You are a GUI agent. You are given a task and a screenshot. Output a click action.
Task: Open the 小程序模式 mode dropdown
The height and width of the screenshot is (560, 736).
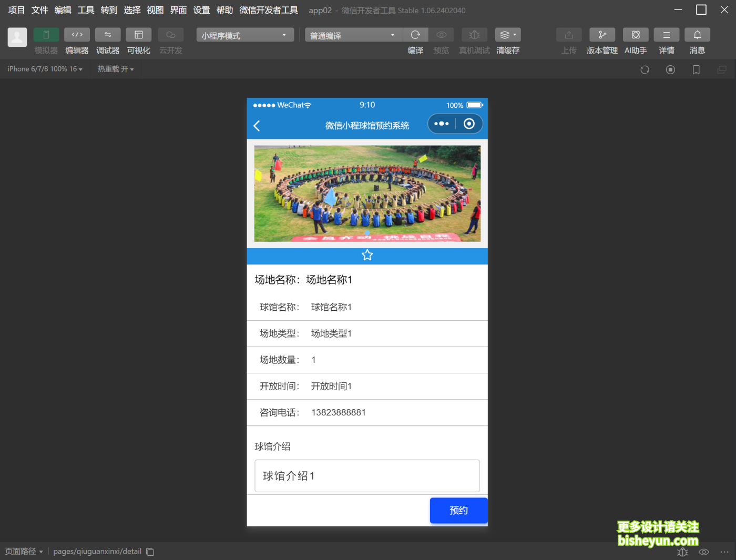pos(244,35)
